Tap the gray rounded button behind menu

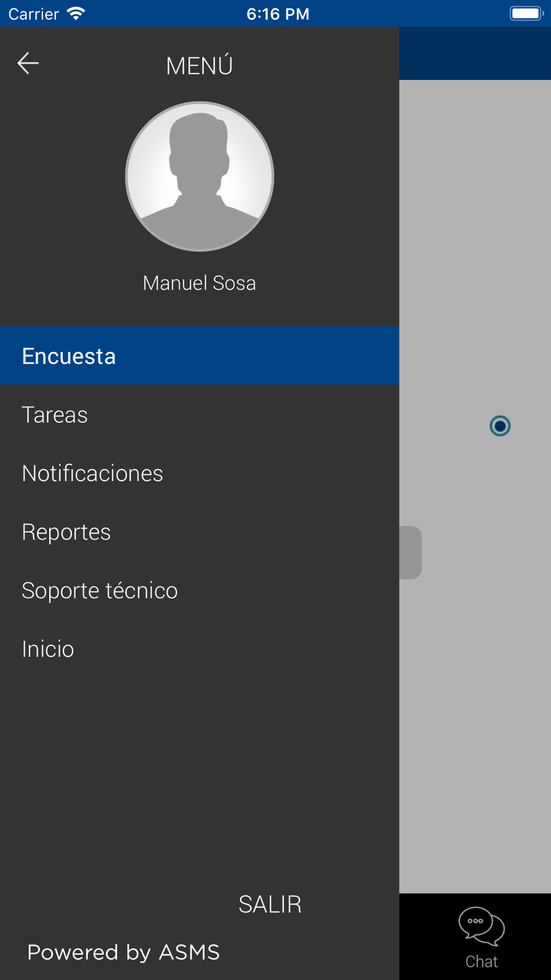tap(410, 552)
